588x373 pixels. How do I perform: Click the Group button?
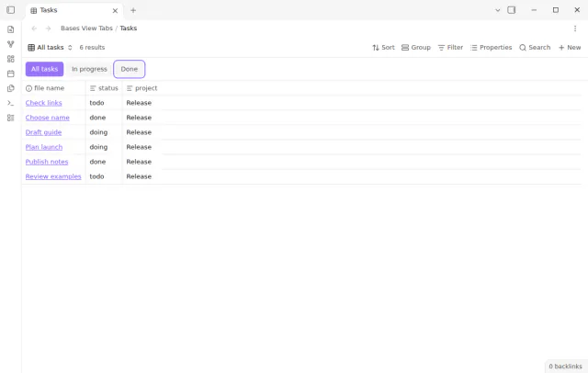click(x=416, y=48)
